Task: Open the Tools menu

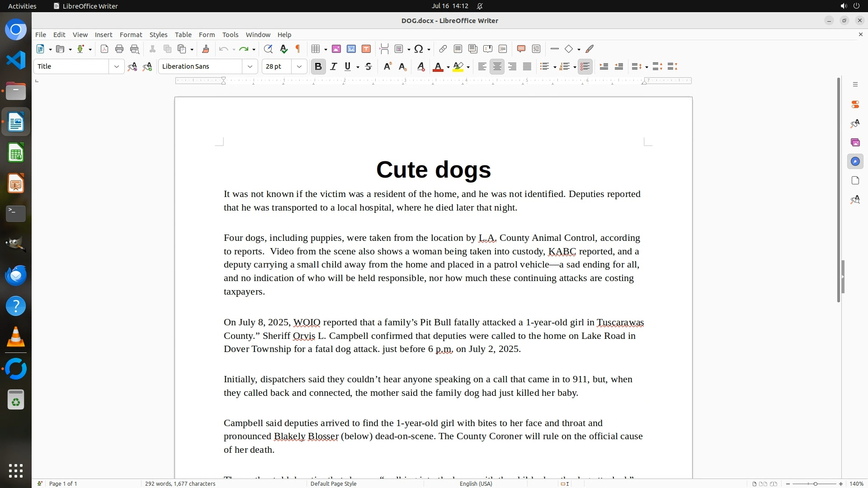Action: click(x=230, y=34)
